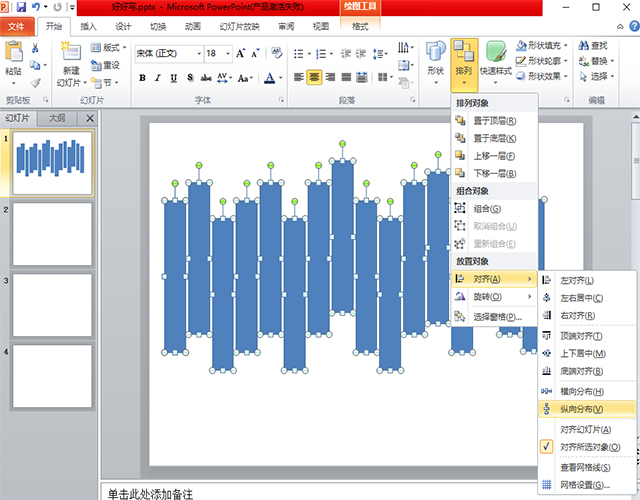Select slide 2 thumbnail

click(52, 234)
